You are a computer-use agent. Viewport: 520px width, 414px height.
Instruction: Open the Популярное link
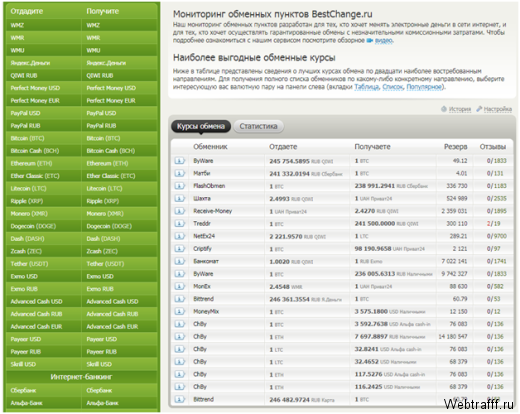coord(424,87)
